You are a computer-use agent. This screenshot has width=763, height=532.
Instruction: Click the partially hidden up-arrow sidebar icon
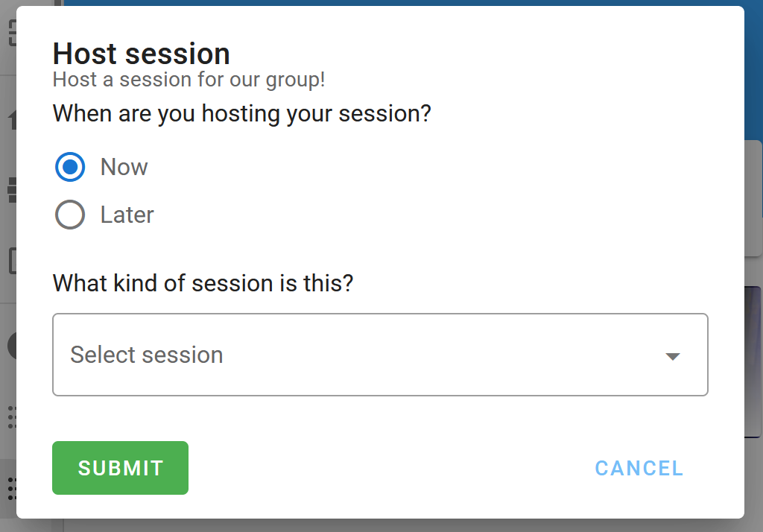(x=12, y=119)
